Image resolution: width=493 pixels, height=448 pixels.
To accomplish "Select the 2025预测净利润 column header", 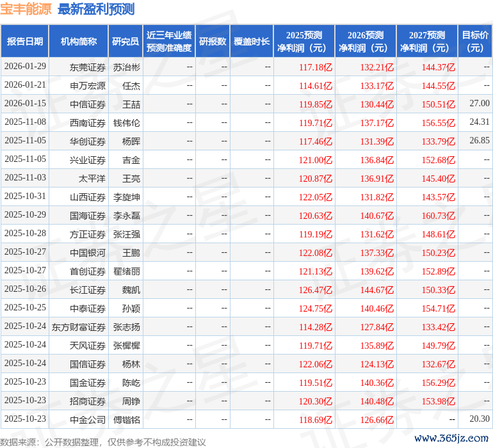I will 304,42.
